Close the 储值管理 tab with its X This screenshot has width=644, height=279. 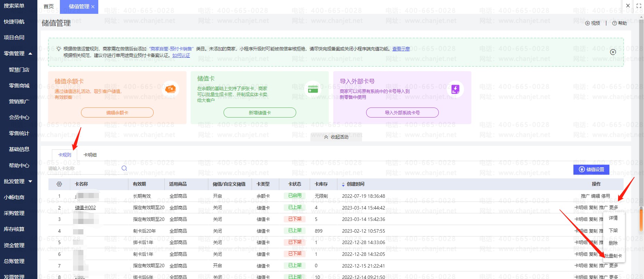(x=93, y=7)
